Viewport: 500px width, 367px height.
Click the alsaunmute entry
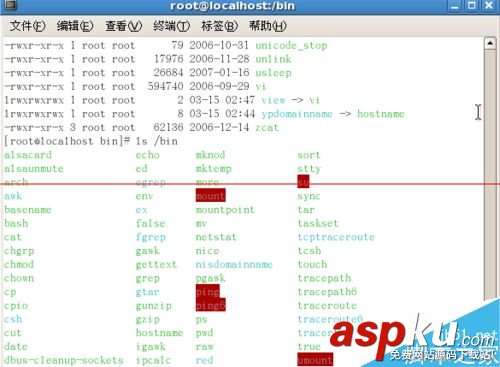(34, 168)
